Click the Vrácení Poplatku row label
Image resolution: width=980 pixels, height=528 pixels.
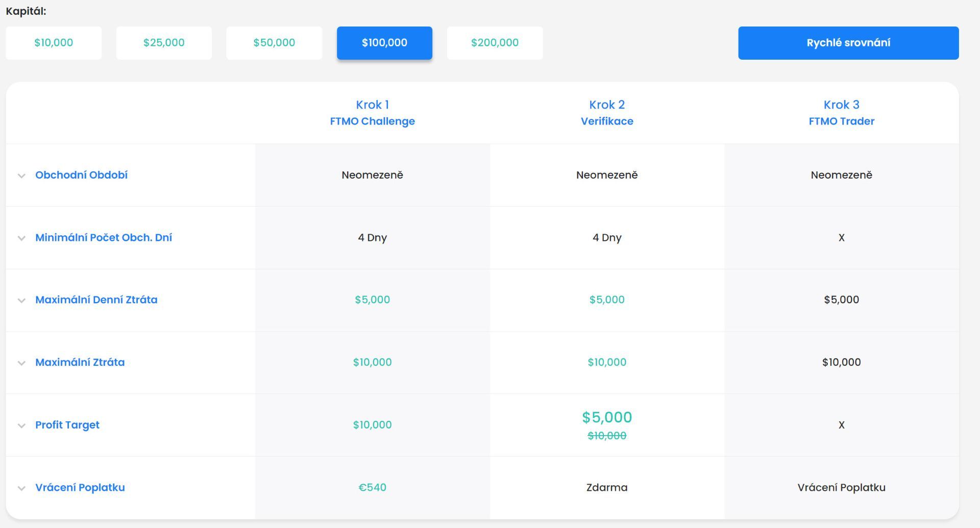click(80, 487)
